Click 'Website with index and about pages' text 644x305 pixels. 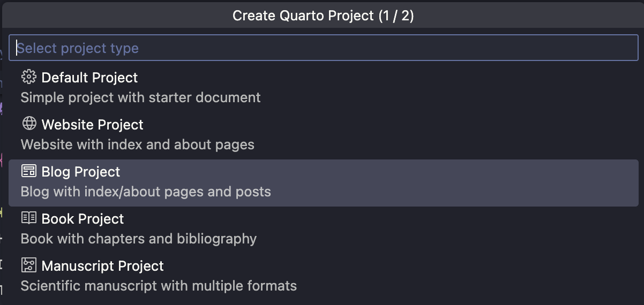point(137,144)
